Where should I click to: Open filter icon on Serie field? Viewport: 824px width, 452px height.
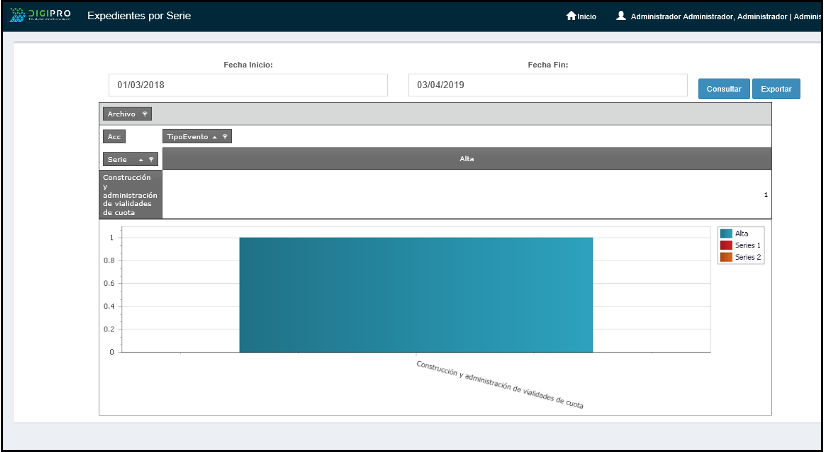click(x=151, y=159)
